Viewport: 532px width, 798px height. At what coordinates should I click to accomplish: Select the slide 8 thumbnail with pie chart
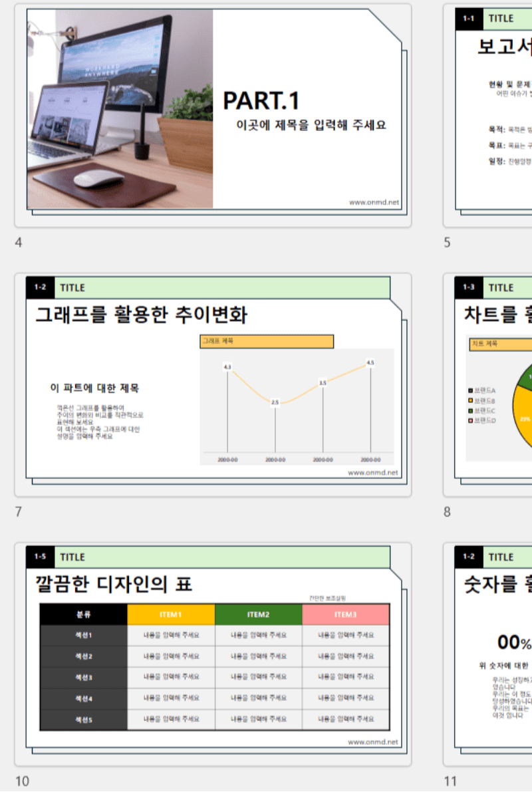point(488,385)
